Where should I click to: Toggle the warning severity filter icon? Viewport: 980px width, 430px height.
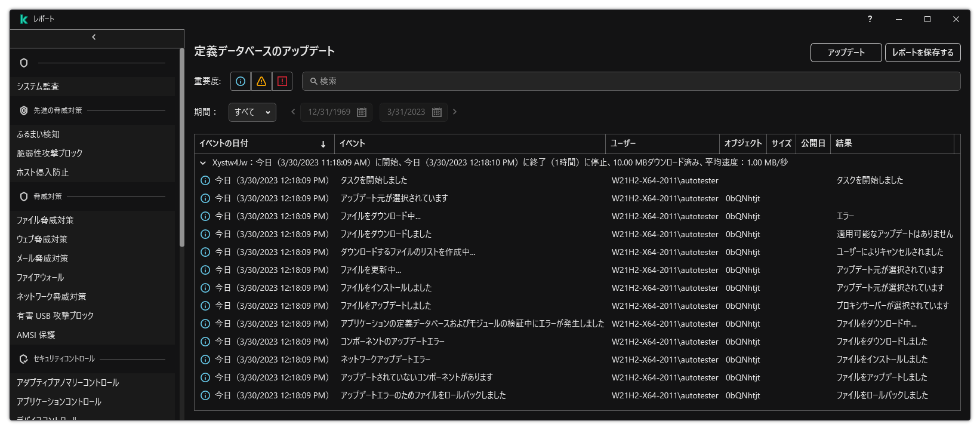[x=261, y=81]
